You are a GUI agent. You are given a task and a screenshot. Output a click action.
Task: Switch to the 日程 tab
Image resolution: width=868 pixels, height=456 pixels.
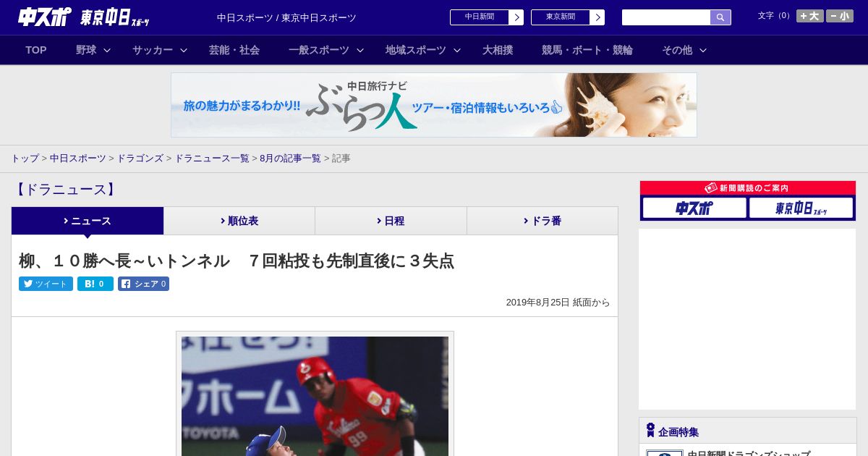(x=391, y=221)
